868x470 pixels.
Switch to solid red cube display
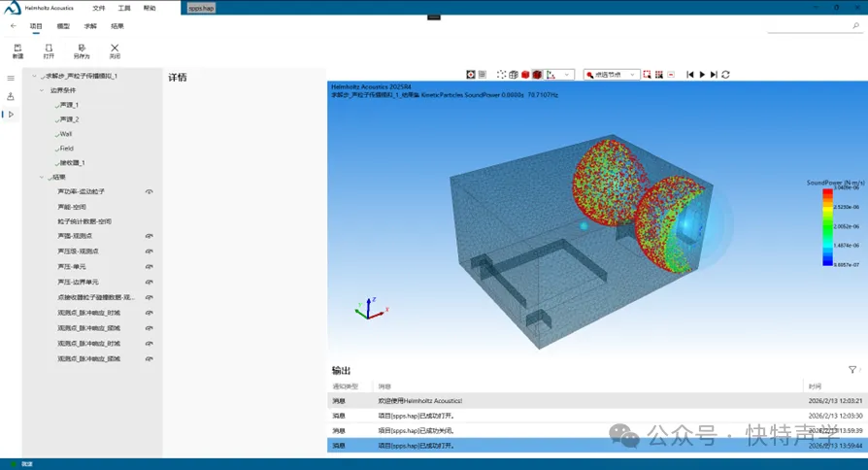[525, 74]
